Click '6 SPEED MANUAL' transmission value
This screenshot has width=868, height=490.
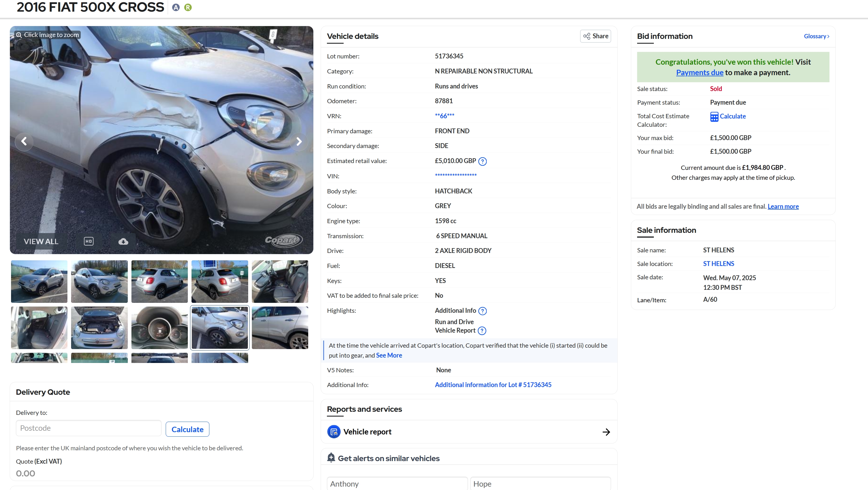tap(462, 236)
